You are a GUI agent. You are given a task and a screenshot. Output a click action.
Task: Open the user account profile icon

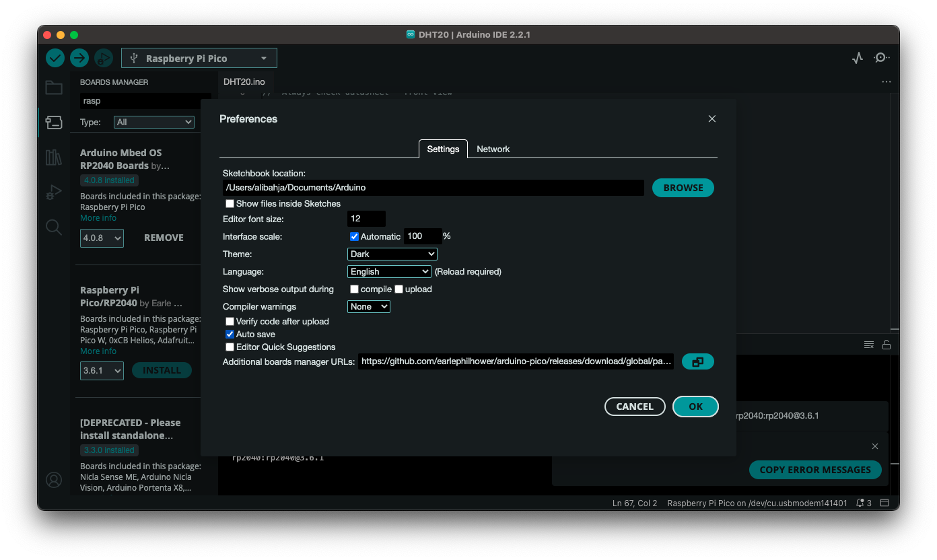(x=54, y=480)
